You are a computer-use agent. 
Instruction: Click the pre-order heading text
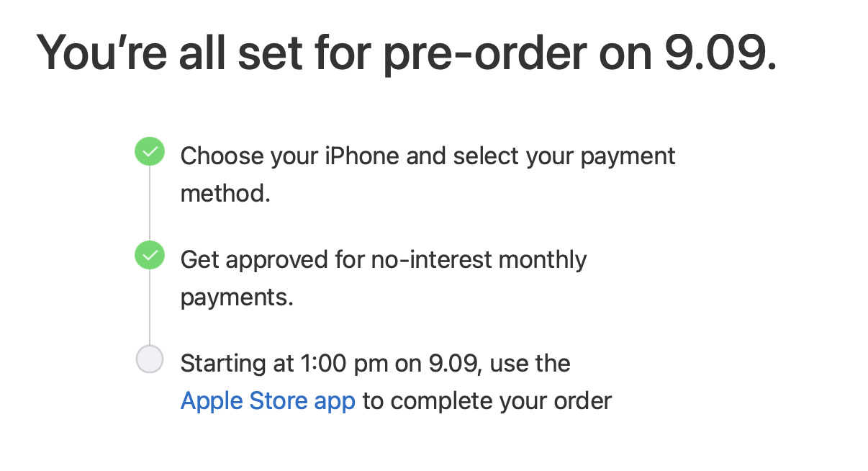coord(407,53)
